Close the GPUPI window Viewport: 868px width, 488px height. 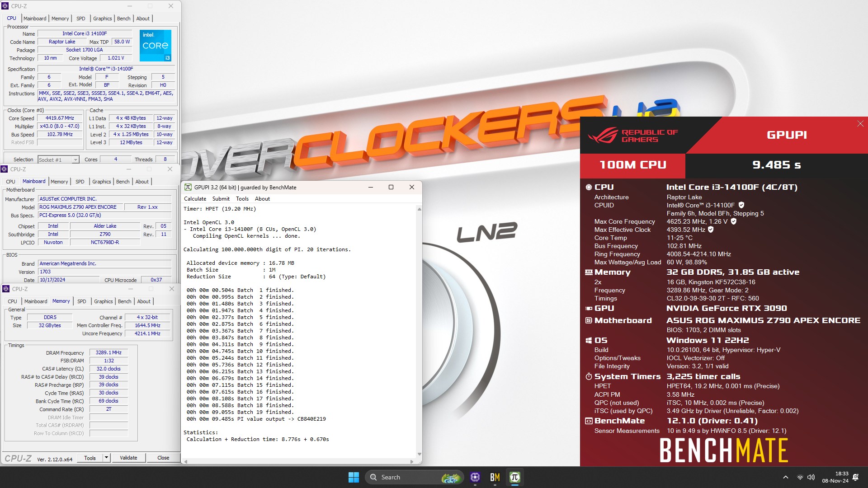[411, 187]
